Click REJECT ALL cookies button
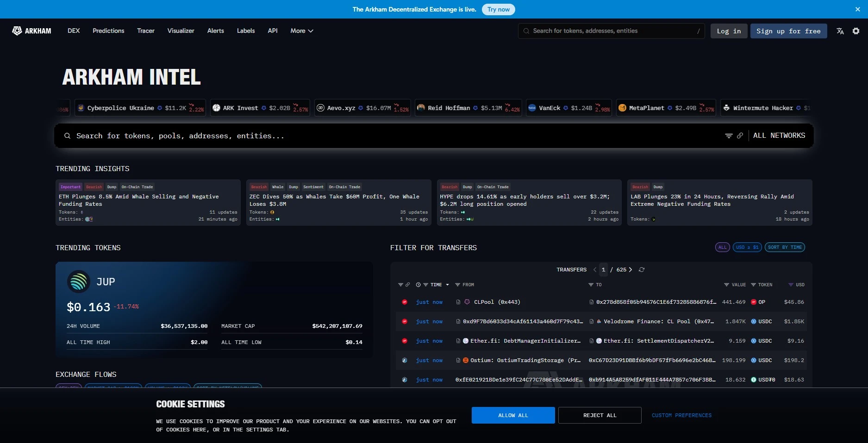 (600, 415)
